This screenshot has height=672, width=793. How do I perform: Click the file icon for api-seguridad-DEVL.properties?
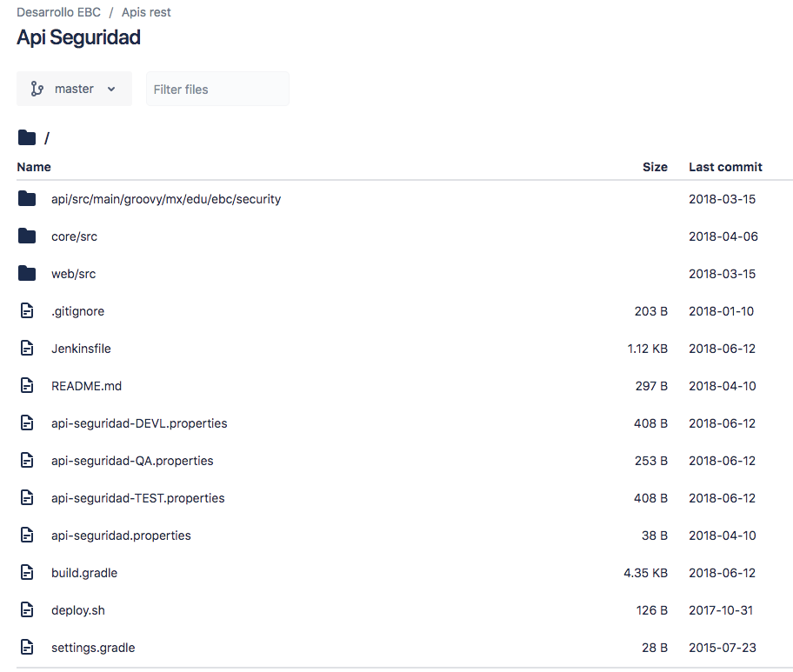[x=27, y=423]
